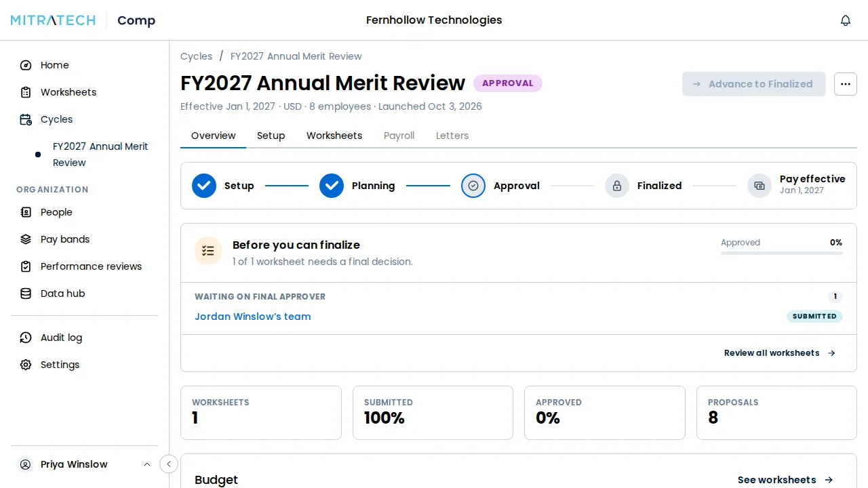Click the Proposals 8 card
This screenshot has width=868, height=488.
point(776,413)
